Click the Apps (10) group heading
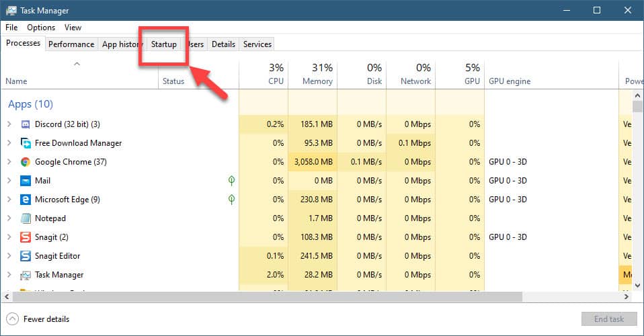 point(31,104)
